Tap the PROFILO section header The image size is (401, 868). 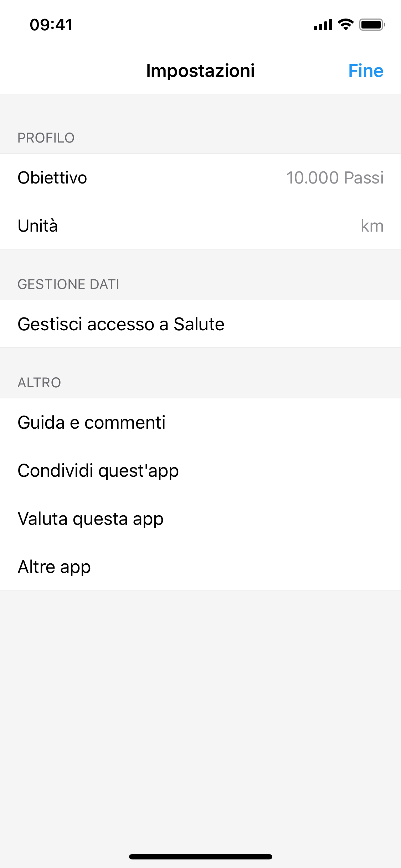point(46,138)
